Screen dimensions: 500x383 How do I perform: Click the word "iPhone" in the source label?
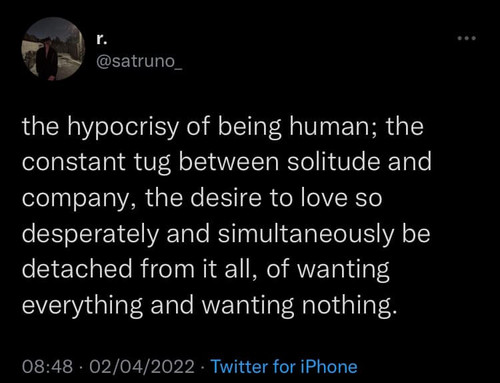pos(329,366)
